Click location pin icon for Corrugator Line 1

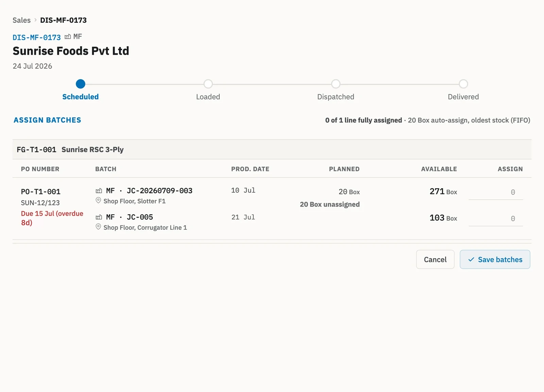click(98, 227)
